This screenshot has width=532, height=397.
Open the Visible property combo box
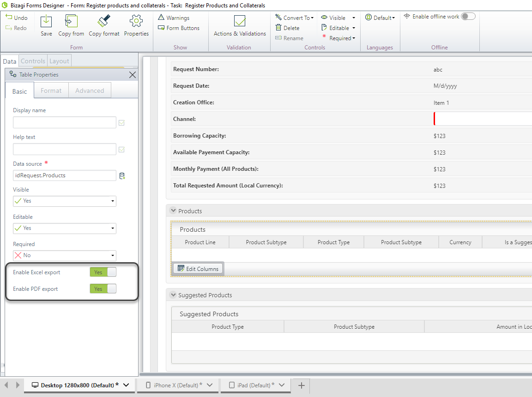65,201
